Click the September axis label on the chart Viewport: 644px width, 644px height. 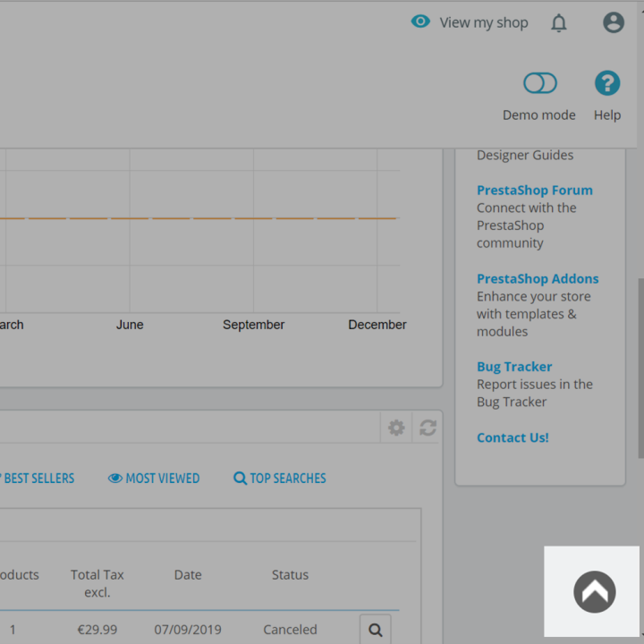point(253,325)
